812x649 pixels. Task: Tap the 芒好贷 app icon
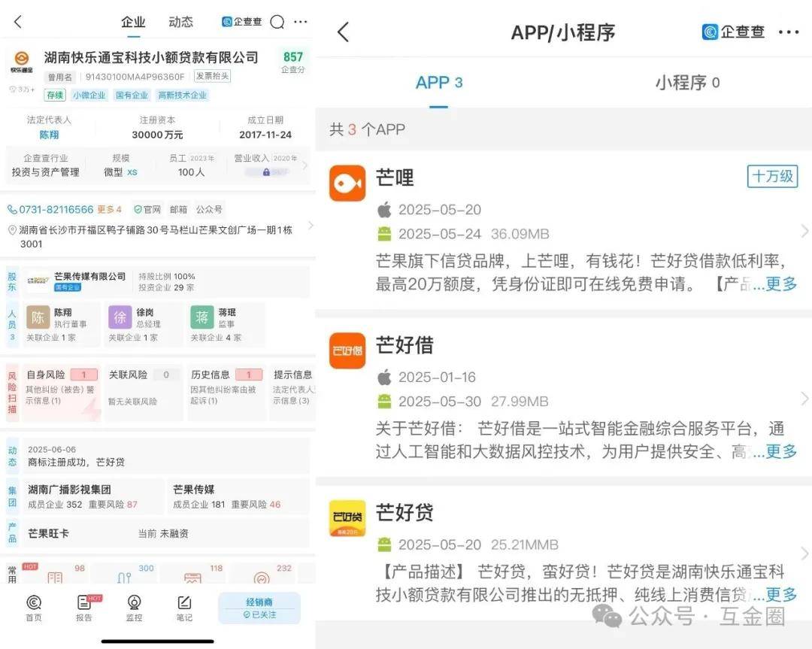point(347,518)
